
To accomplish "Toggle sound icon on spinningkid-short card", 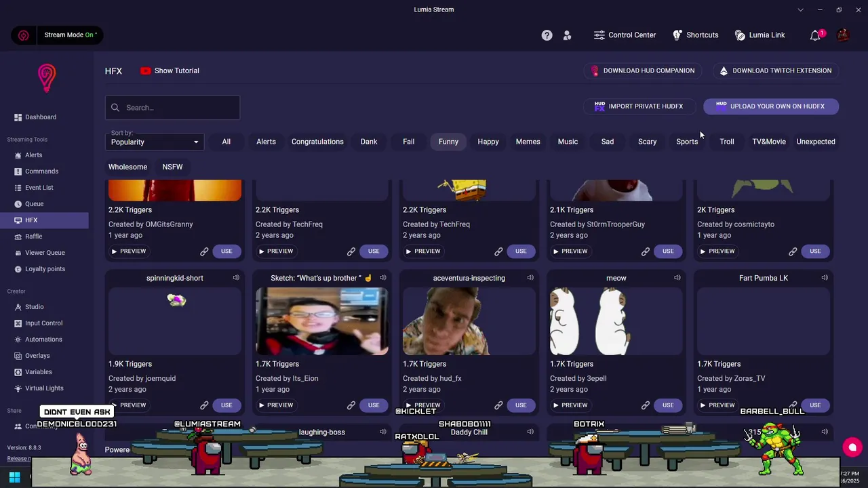I will click(236, 278).
